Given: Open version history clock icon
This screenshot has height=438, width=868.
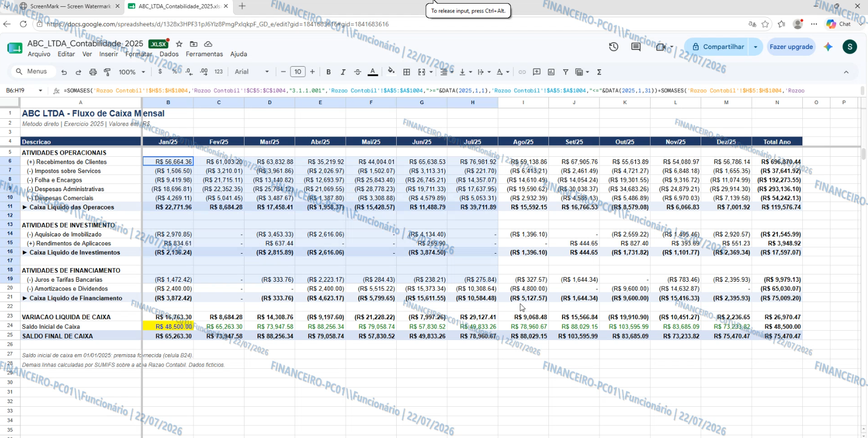Looking at the screenshot, I should coord(614,47).
